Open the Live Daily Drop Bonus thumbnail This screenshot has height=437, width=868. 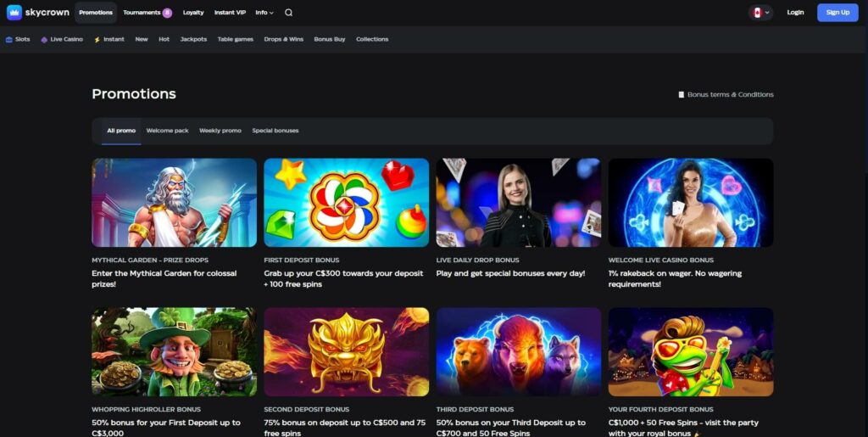(x=519, y=203)
